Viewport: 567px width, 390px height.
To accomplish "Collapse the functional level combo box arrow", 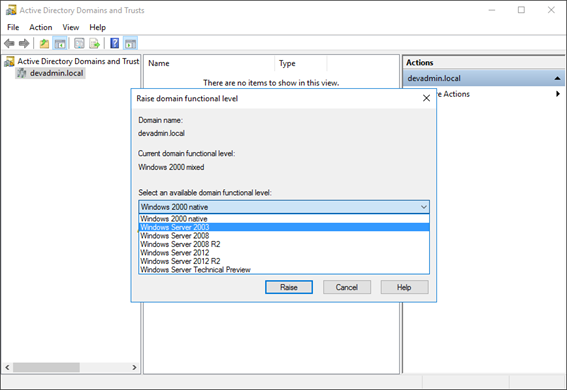I will [x=424, y=207].
